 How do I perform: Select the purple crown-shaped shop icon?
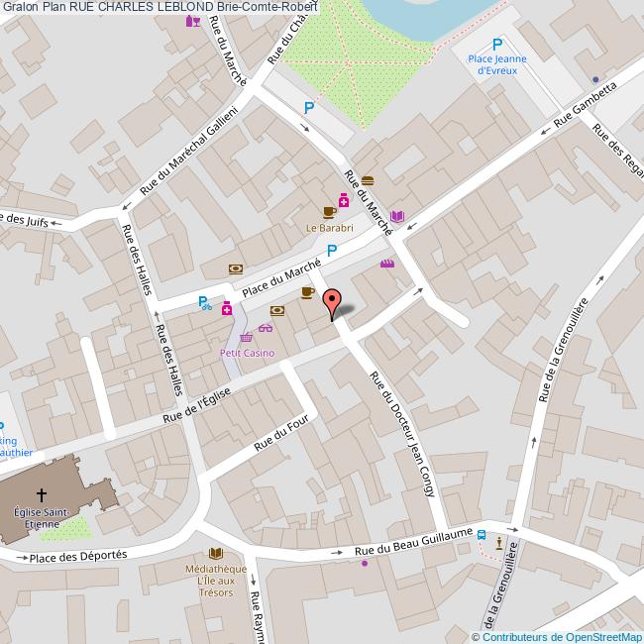tap(387, 264)
